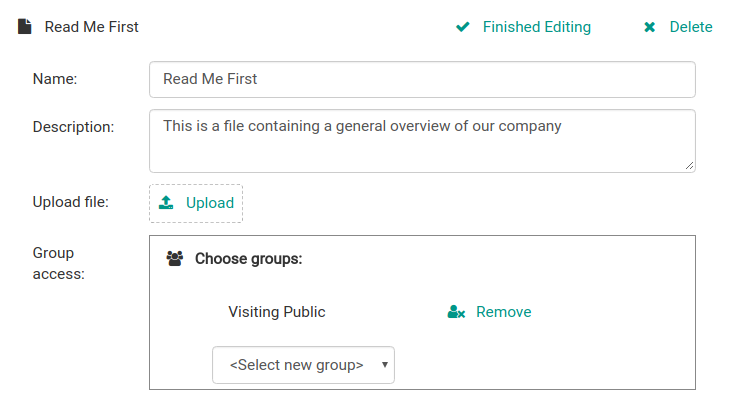Image resolution: width=745 pixels, height=405 pixels.
Task: Click the Upload button label
Action: coord(209,203)
